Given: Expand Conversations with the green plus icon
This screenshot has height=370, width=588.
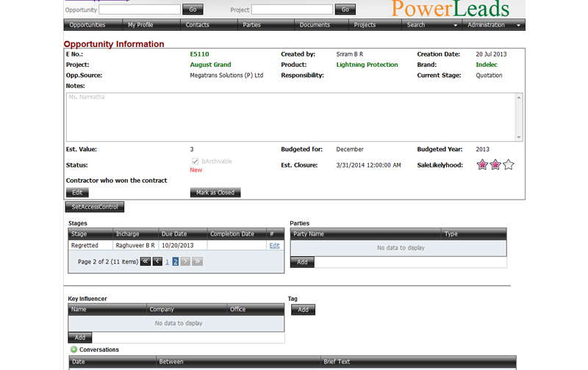Looking at the screenshot, I should tap(73, 349).
